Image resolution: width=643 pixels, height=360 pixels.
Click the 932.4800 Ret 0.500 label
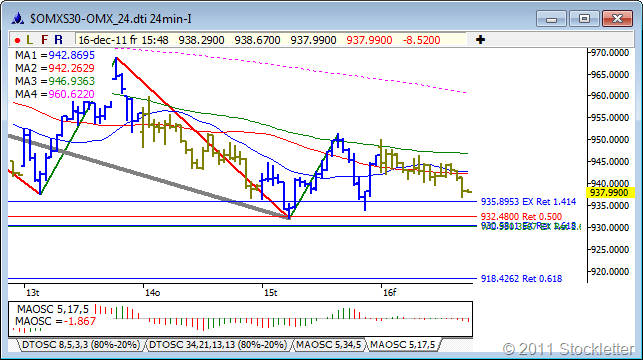[x=521, y=216]
